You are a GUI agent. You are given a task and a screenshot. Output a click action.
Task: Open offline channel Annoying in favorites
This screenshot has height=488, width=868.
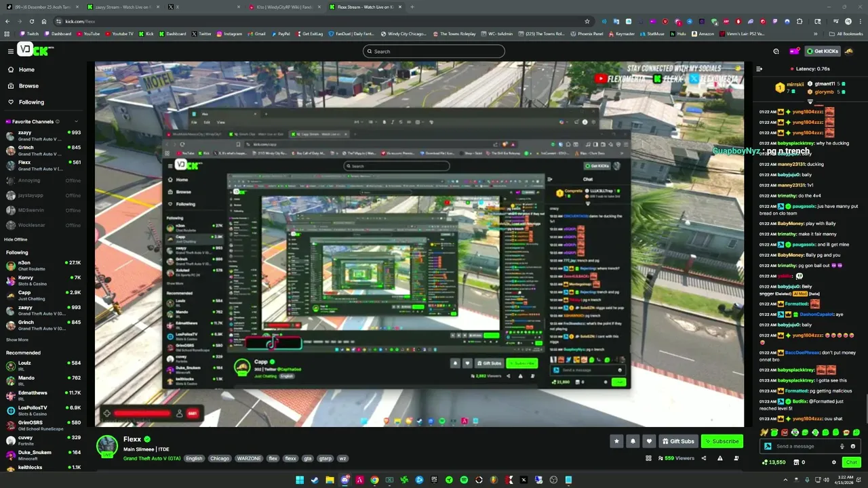pyautogui.click(x=42, y=180)
